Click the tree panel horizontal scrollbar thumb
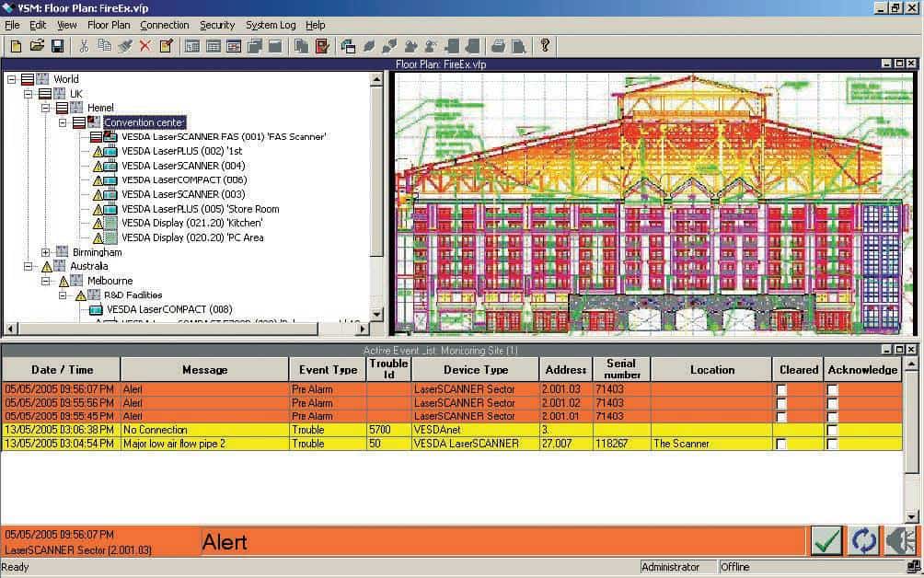Viewport: 924px width, 578px height. click(167, 329)
